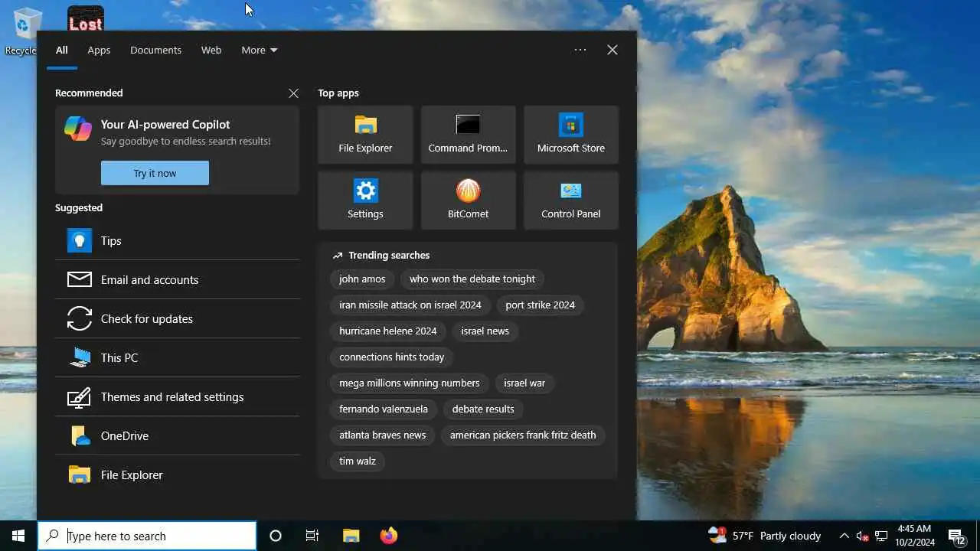Select israel news trending search
The image size is (980, 551).
[485, 331]
